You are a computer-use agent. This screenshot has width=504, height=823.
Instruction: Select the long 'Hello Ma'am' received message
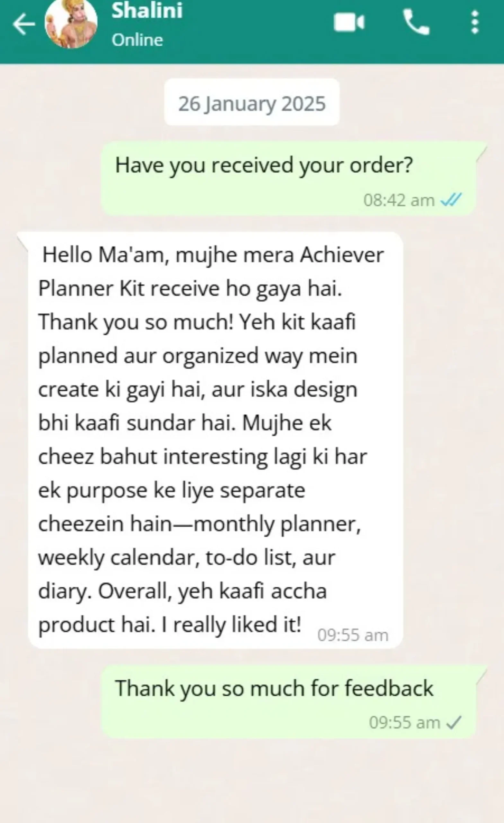(x=216, y=440)
